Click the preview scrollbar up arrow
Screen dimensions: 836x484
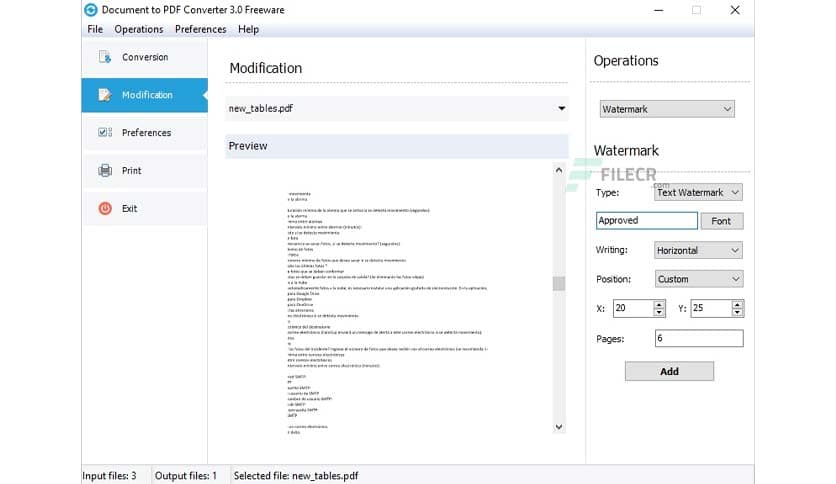559,170
